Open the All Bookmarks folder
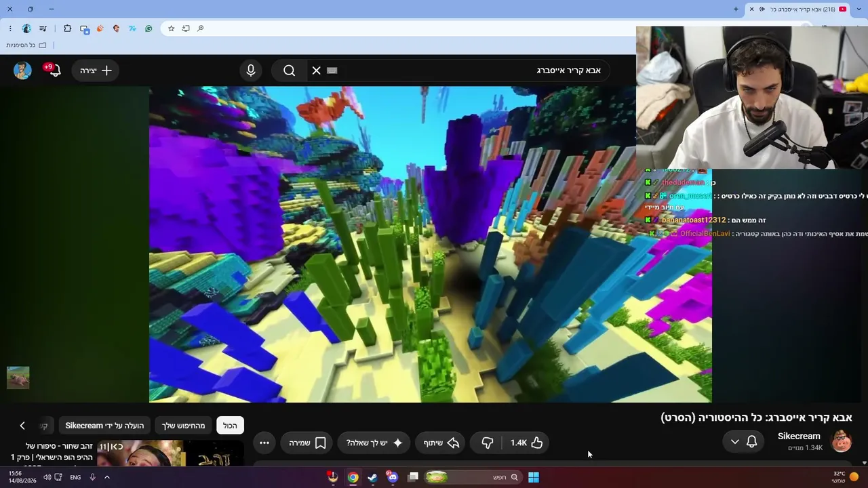The width and height of the screenshot is (868, 488). click(x=26, y=45)
